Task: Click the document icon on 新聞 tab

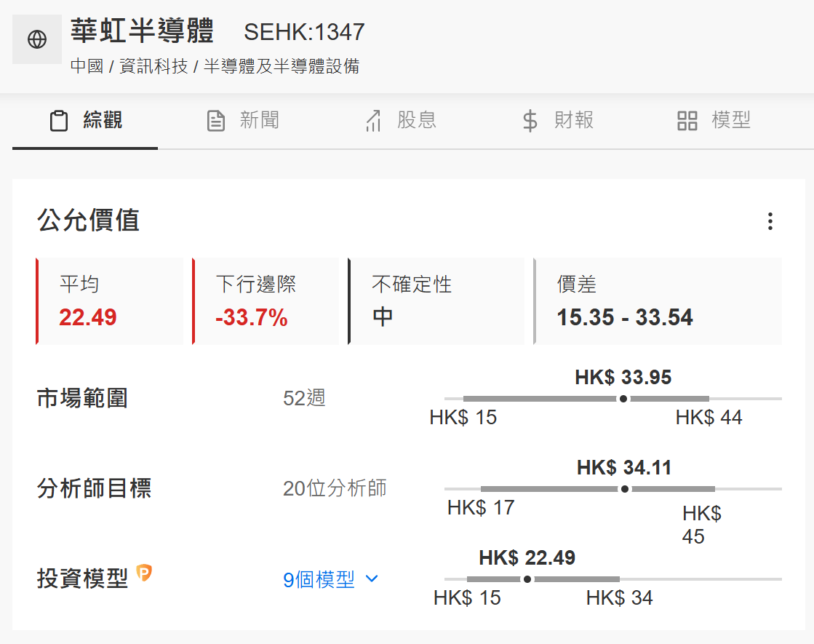Action: click(x=216, y=121)
